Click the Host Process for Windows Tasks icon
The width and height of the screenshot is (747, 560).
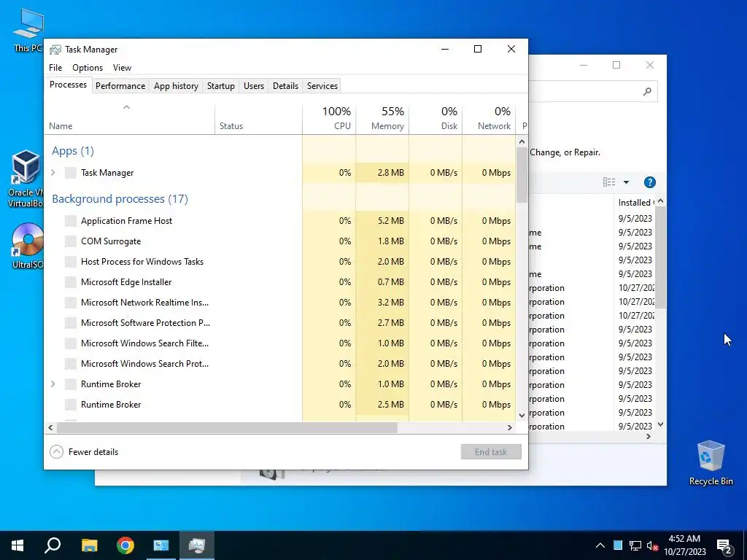(x=71, y=262)
